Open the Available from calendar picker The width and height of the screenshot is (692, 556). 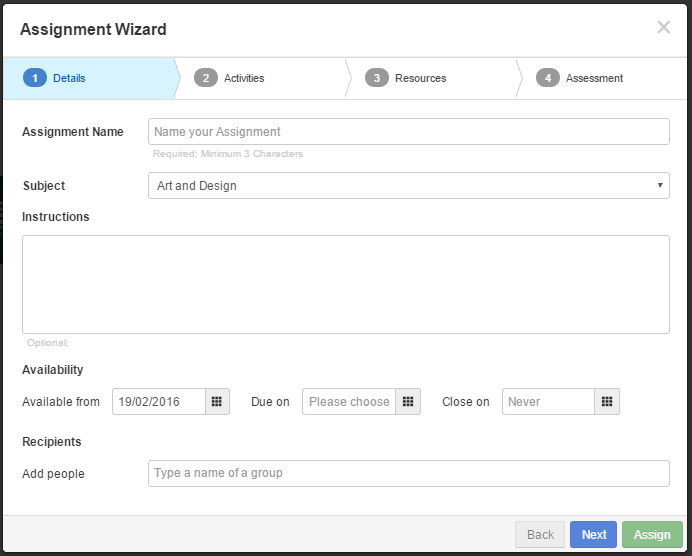click(x=217, y=402)
